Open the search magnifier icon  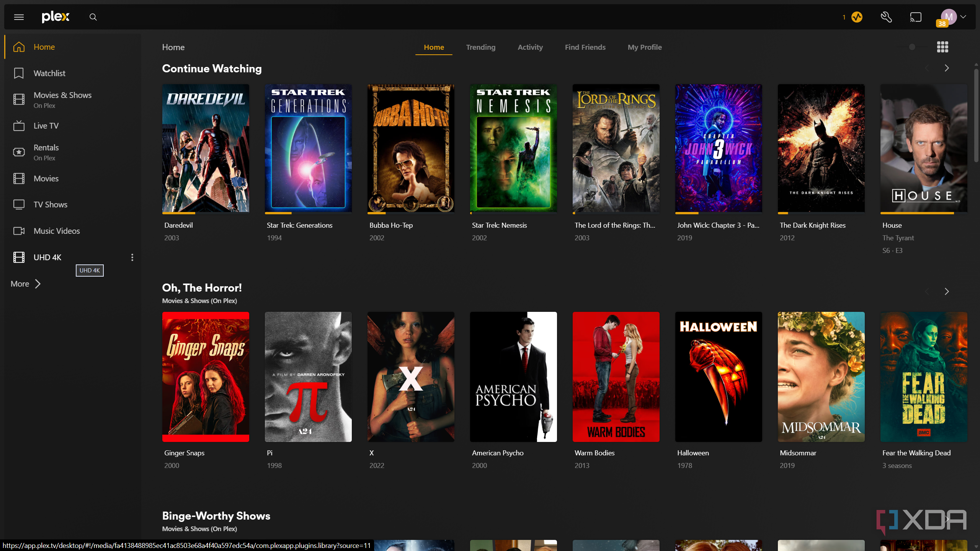tap(93, 17)
